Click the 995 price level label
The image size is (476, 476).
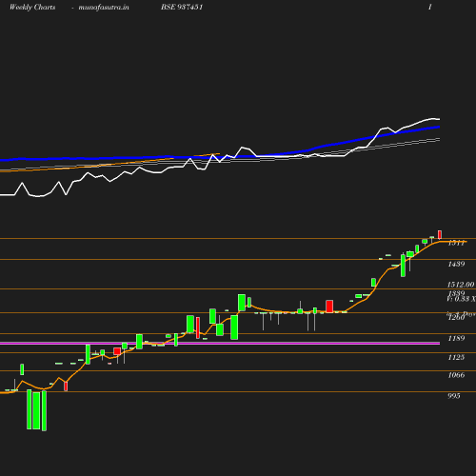[x=454, y=396]
